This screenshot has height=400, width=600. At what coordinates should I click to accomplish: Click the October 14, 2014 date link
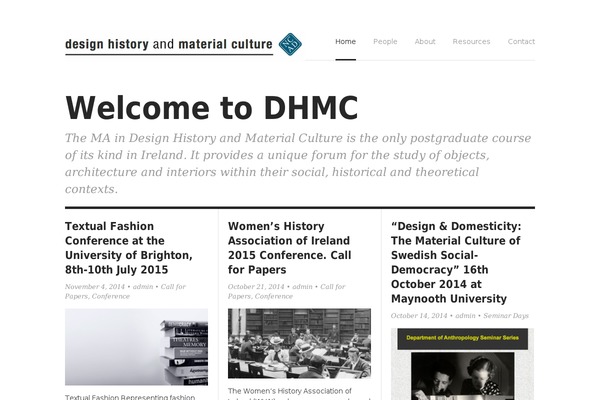tap(419, 315)
